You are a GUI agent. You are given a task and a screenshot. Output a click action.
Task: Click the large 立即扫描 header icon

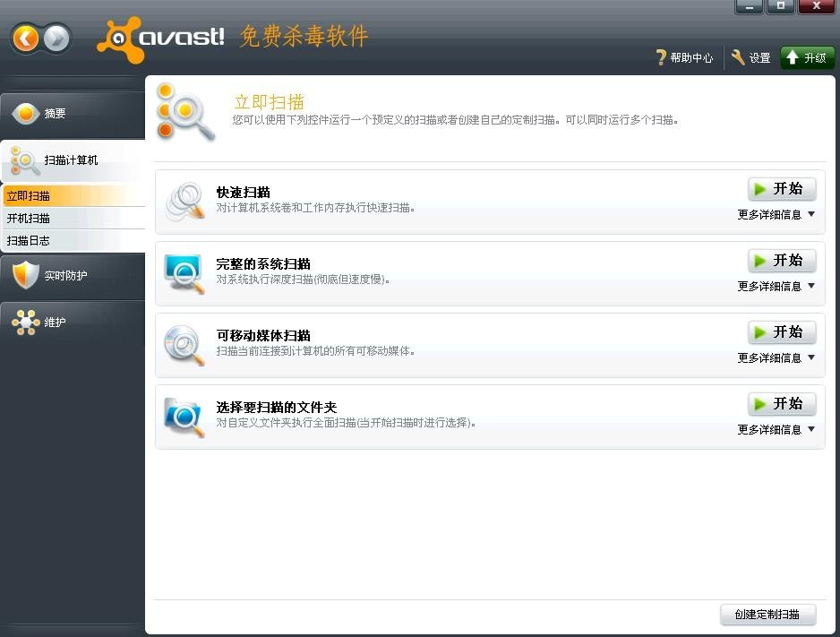point(185,114)
